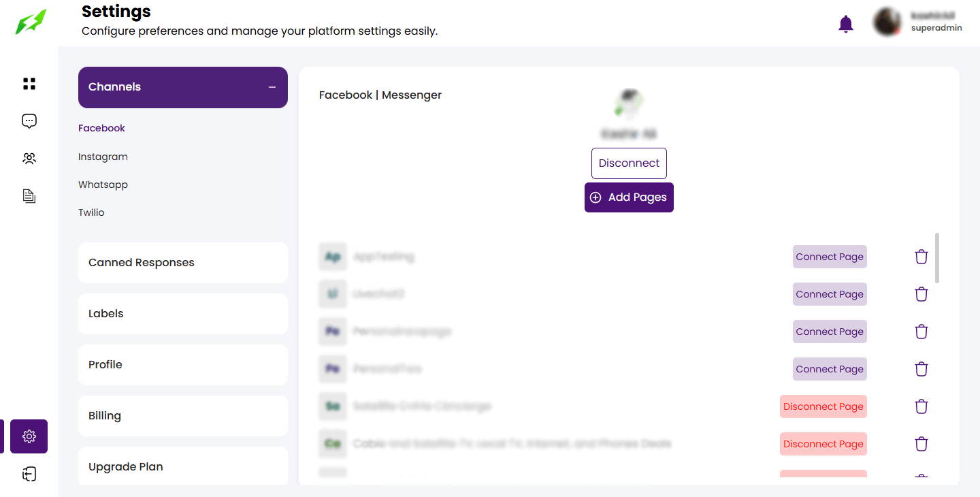
Task: Click the first Disconnect Page button
Action: [823, 406]
